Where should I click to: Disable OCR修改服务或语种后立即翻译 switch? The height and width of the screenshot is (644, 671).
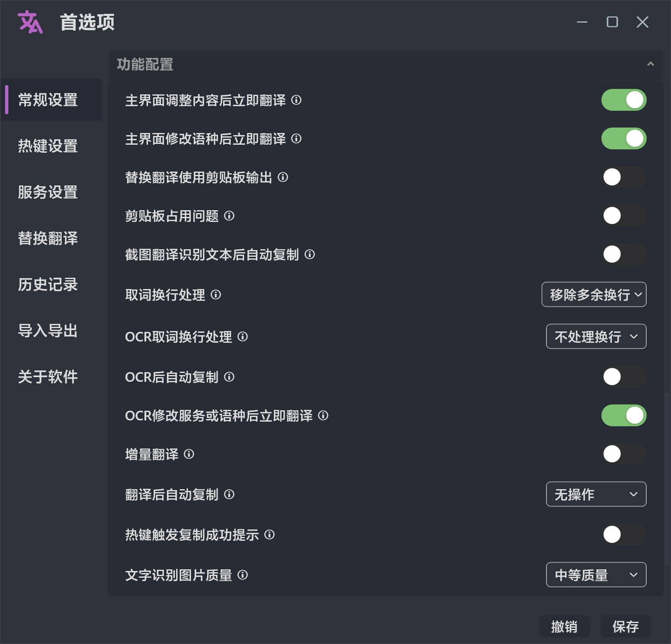point(624,416)
